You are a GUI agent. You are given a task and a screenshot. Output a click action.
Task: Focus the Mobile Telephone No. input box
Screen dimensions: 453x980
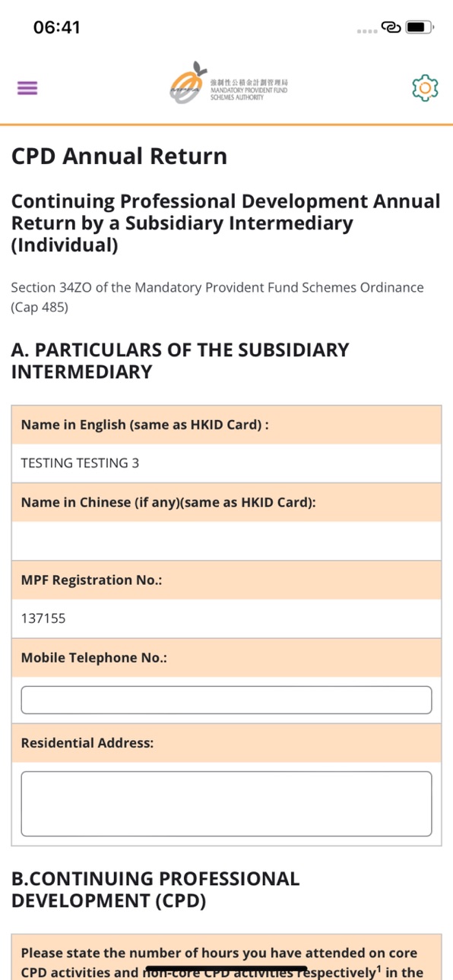(226, 700)
